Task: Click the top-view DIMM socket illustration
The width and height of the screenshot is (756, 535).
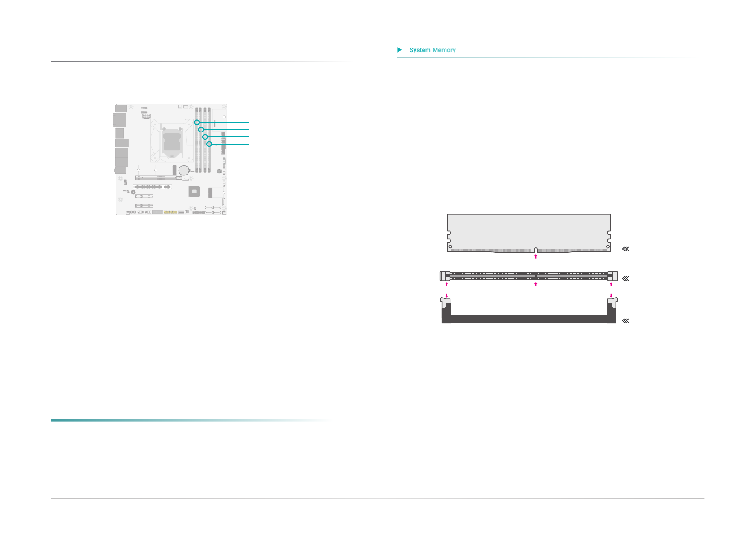Action: pos(529,276)
